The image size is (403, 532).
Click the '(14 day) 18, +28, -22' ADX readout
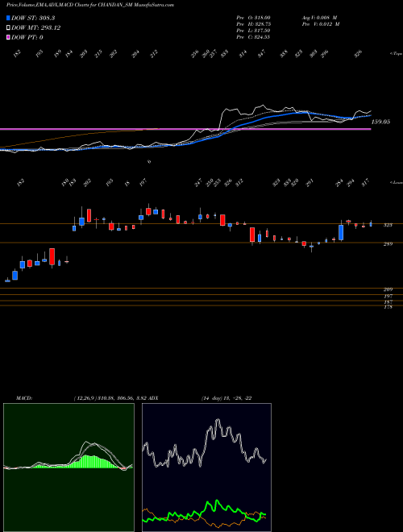[226, 398]
